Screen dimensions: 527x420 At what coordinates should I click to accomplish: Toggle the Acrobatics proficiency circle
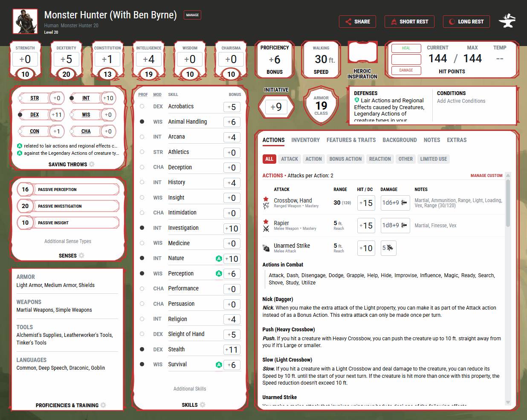tap(142, 106)
